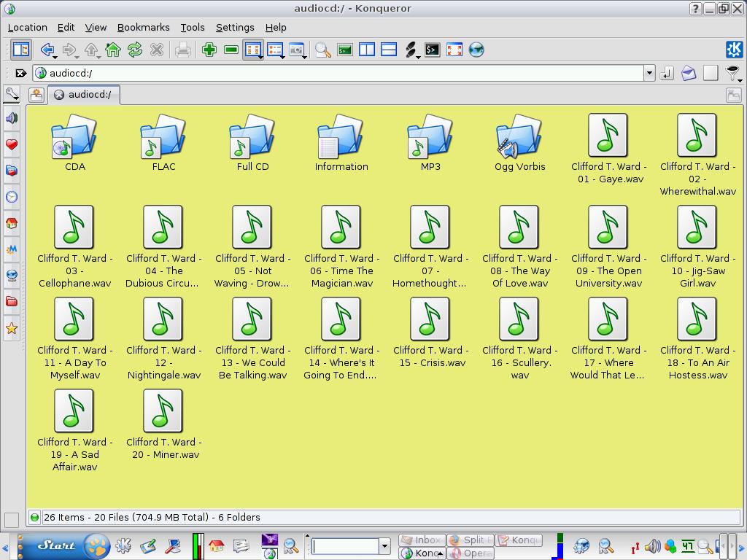Open the Full CD folder
Image resolution: width=747 pixels, height=560 pixels.
point(252,143)
